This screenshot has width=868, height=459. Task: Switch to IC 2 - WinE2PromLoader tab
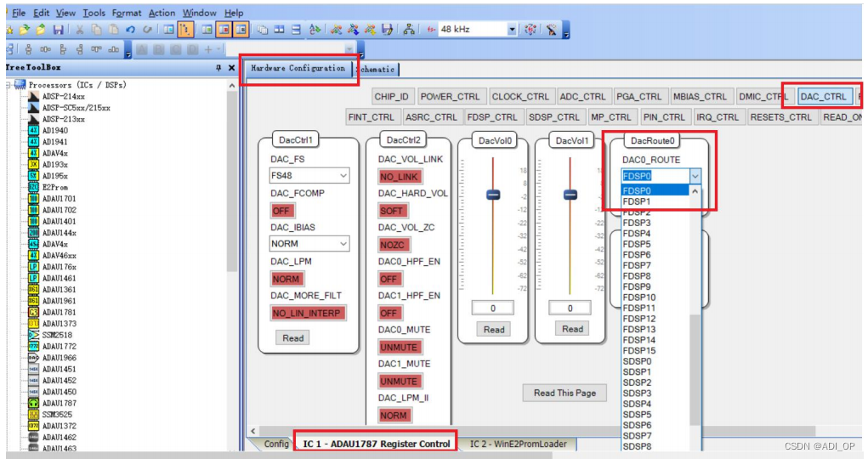tap(518, 444)
